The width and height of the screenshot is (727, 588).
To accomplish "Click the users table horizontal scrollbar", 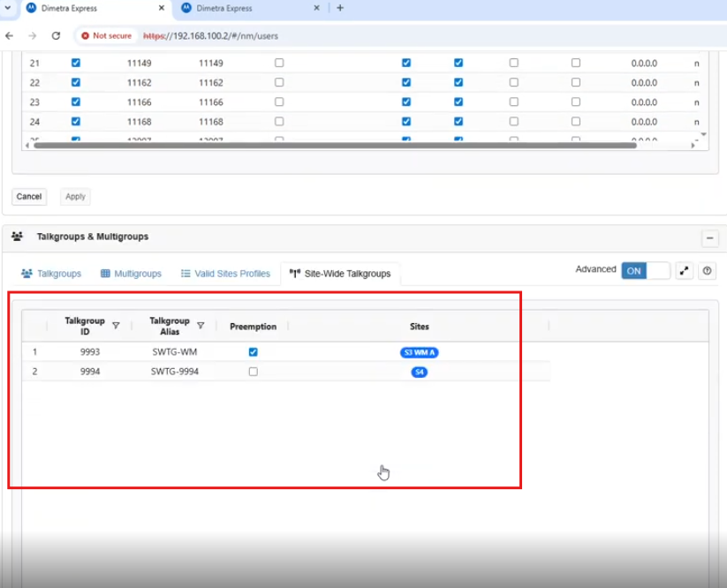I will pyautogui.click(x=335, y=146).
